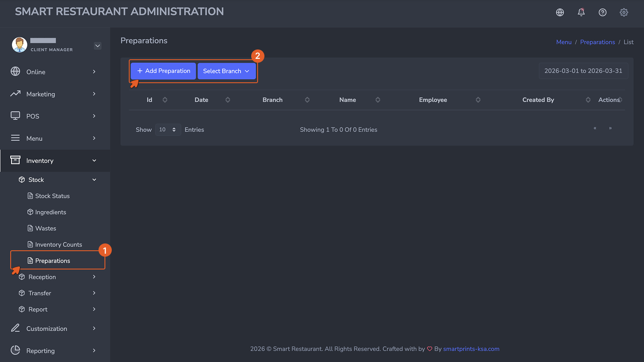
Task: Open the Select Branch dropdown
Action: 226,71
